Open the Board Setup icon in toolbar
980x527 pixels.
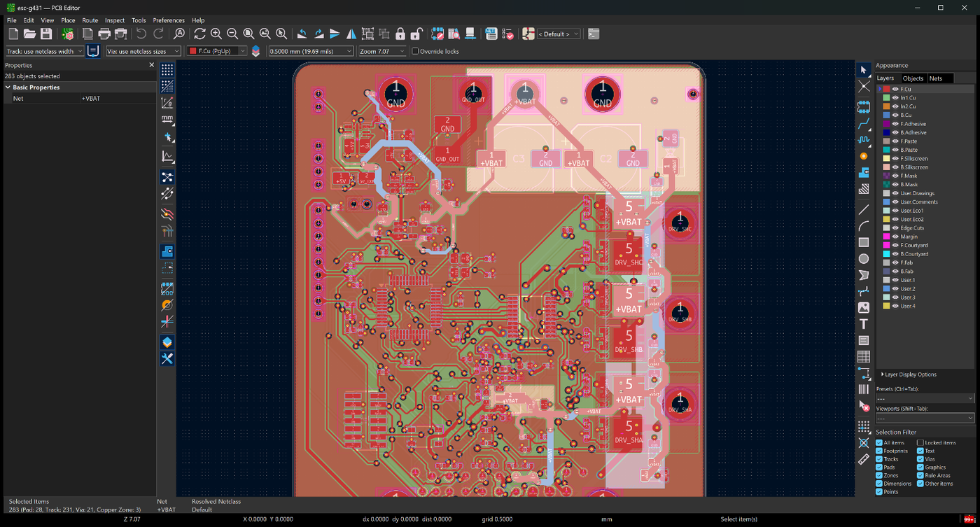coord(68,34)
